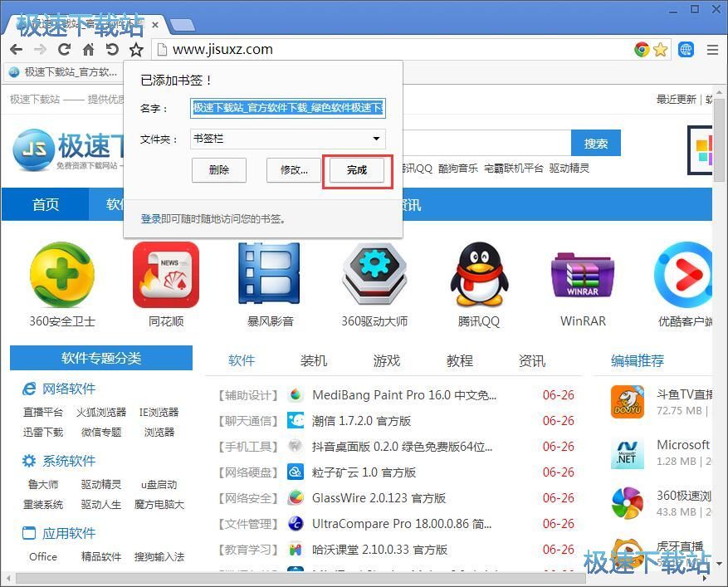Image resolution: width=728 pixels, height=587 pixels.
Task: Click the UltraCompare row icon
Action: 296,524
